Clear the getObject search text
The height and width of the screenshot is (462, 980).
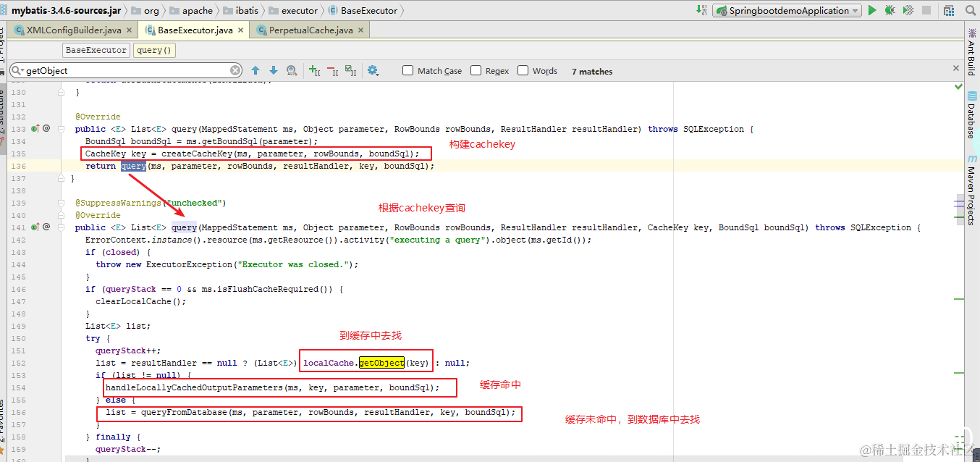[x=235, y=70]
